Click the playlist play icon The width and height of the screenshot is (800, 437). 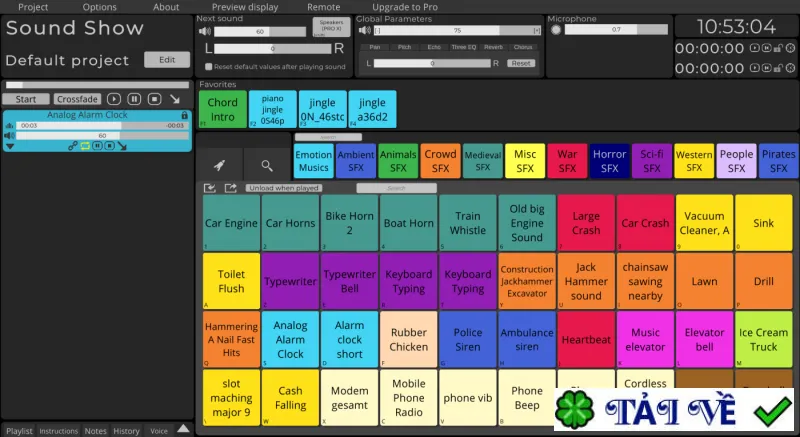[114, 99]
